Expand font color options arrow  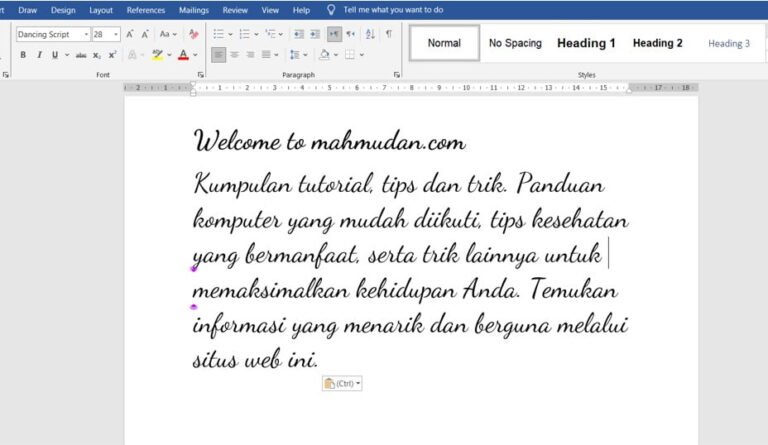(x=195, y=55)
